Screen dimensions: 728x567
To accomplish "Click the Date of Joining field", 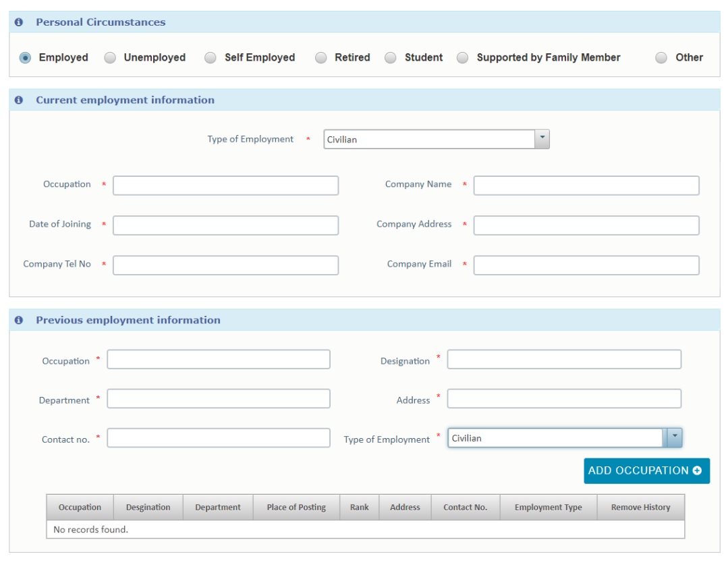I will tap(225, 225).
